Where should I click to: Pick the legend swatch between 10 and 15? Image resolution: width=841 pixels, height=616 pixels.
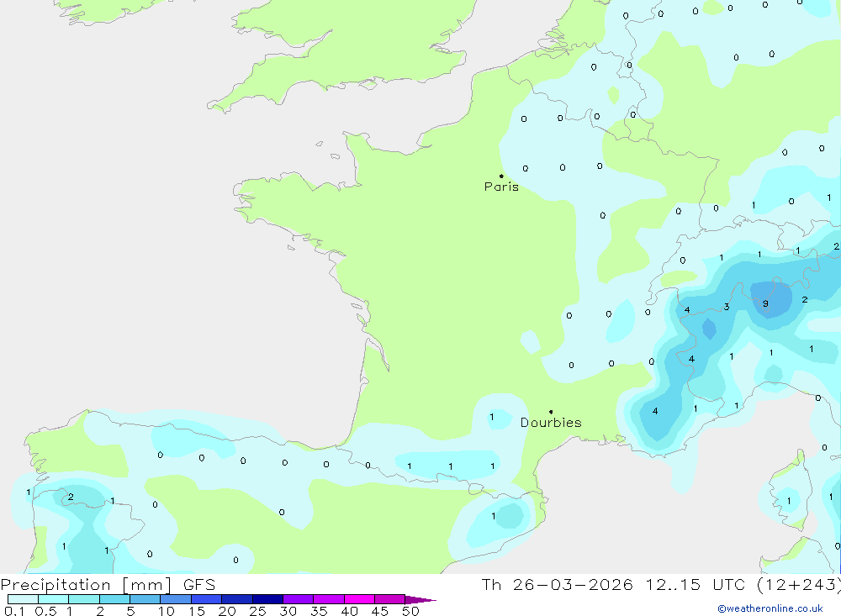point(176,599)
